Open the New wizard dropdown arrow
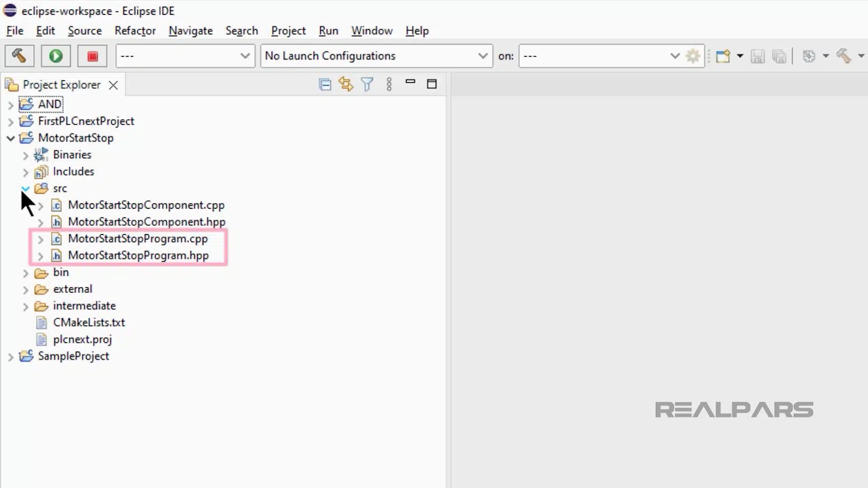The image size is (868, 488). click(740, 56)
